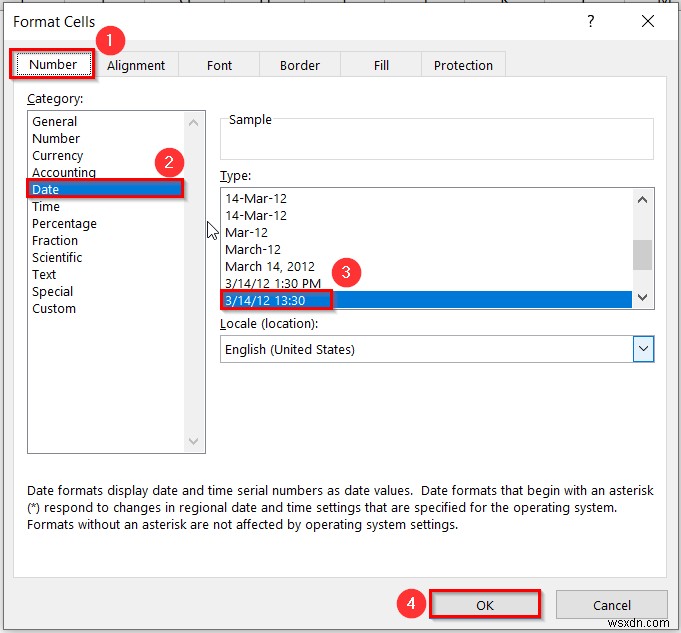The image size is (681, 633).
Task: Select the Text category
Action: (x=106, y=274)
